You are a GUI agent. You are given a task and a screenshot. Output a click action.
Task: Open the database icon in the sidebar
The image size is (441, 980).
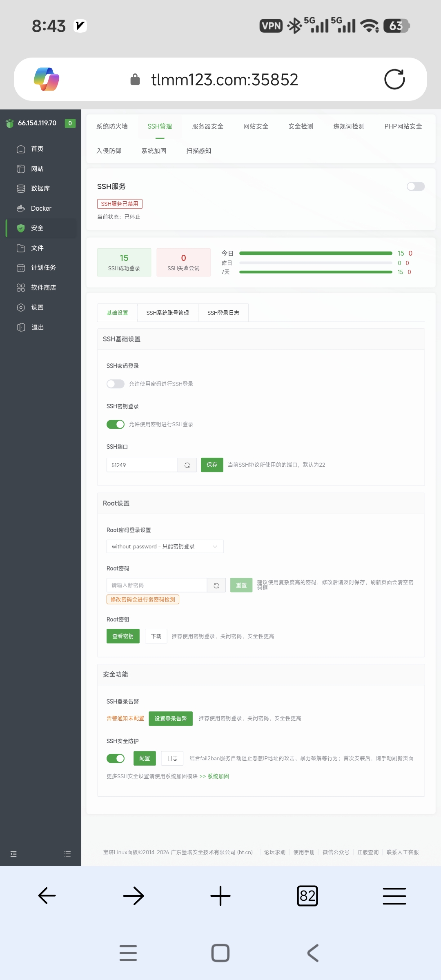point(21,188)
